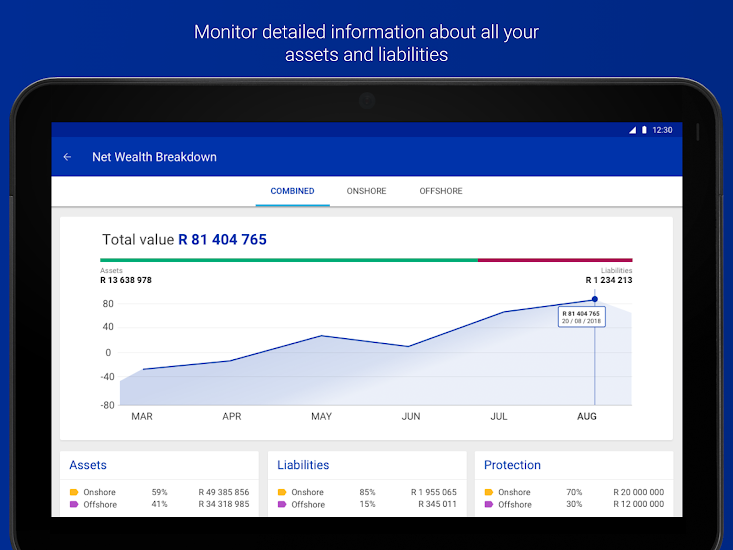Click Assets Offshore purple tag icon
Screen dimensions: 733x550
point(74,505)
